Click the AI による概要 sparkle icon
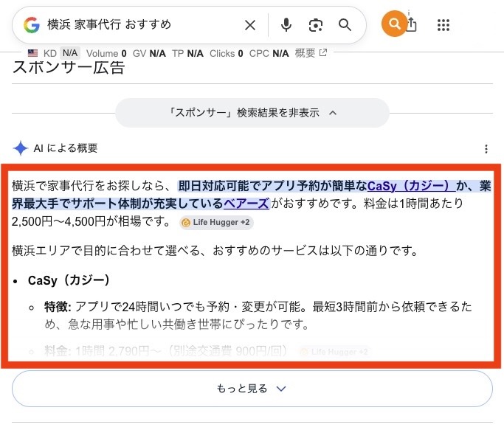 coord(20,148)
